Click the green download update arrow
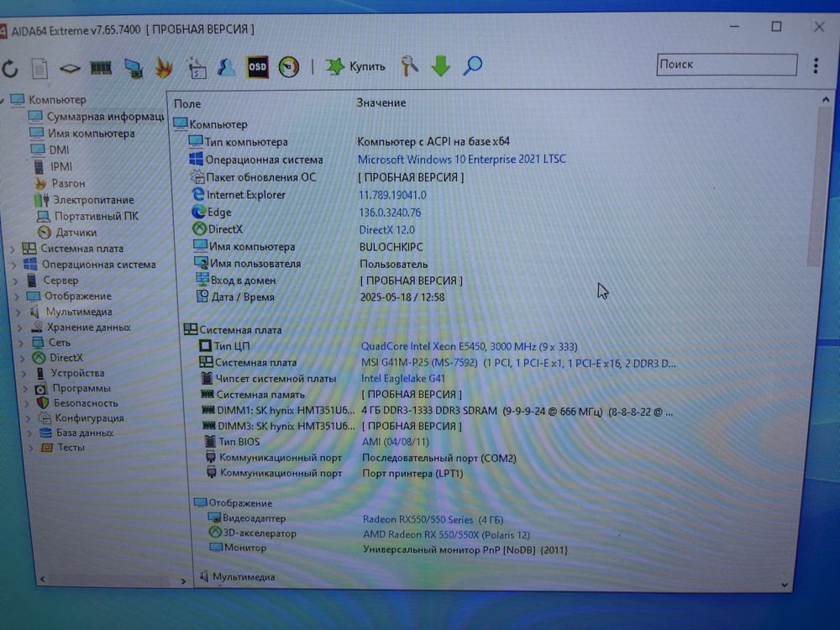This screenshot has width=840, height=630. coord(440,66)
